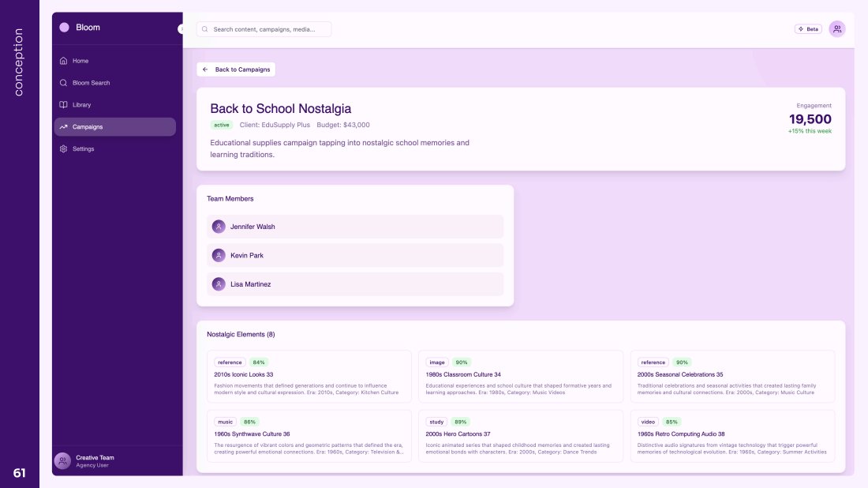Image resolution: width=868 pixels, height=488 pixels.
Task: Select the Jennifer Walsh team member row
Action: (355, 227)
